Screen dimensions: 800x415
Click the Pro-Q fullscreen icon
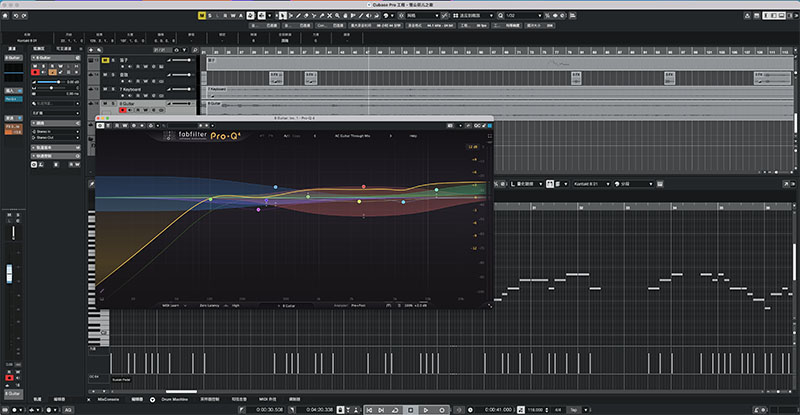tap(490, 136)
